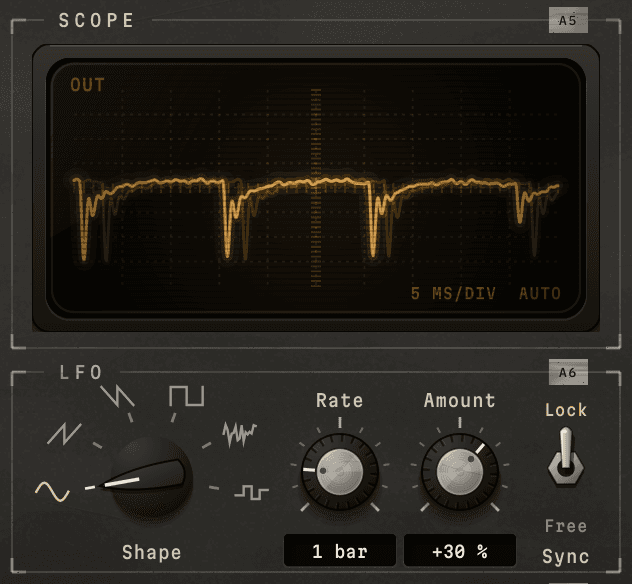The image size is (632, 584).
Task: Flip the Lock toggle switch
Action: [x=565, y=456]
